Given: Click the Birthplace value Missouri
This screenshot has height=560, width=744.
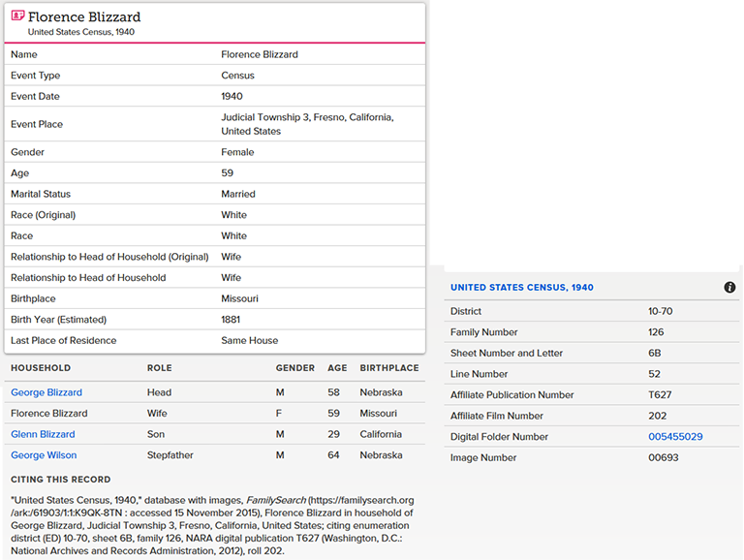Looking at the screenshot, I should click(239, 298).
